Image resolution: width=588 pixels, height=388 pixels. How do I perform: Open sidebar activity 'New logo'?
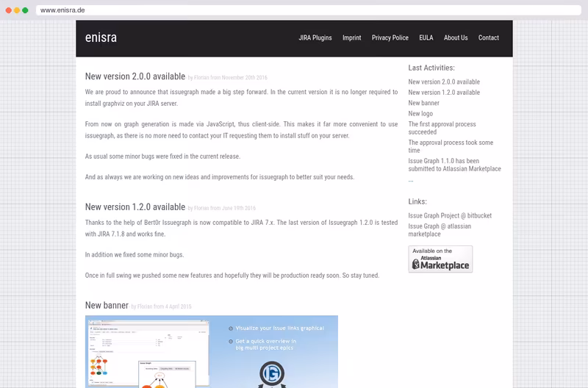(x=420, y=114)
